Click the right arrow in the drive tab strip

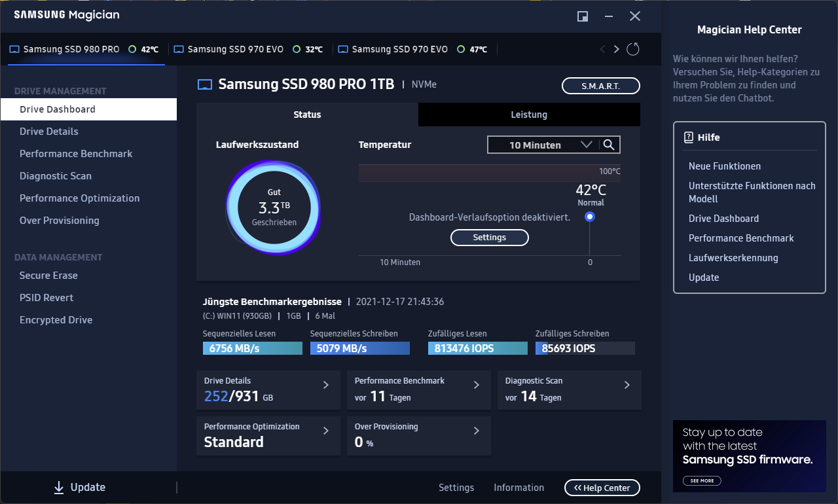tap(616, 48)
